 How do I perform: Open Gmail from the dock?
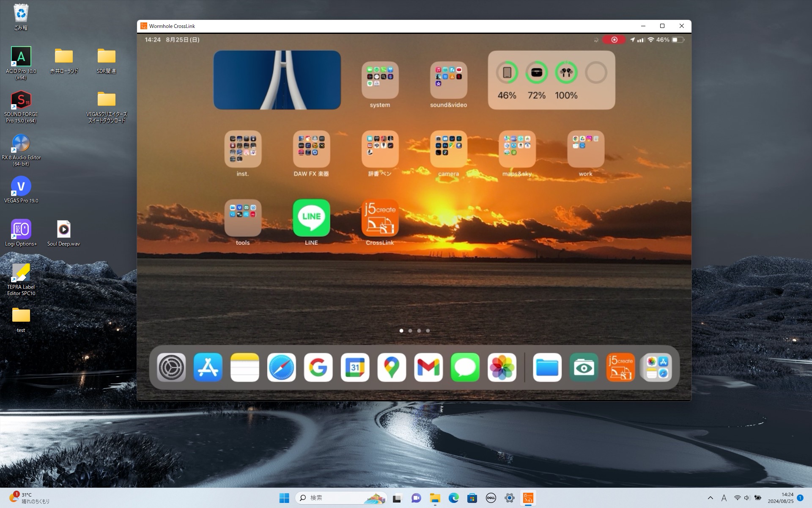(428, 367)
